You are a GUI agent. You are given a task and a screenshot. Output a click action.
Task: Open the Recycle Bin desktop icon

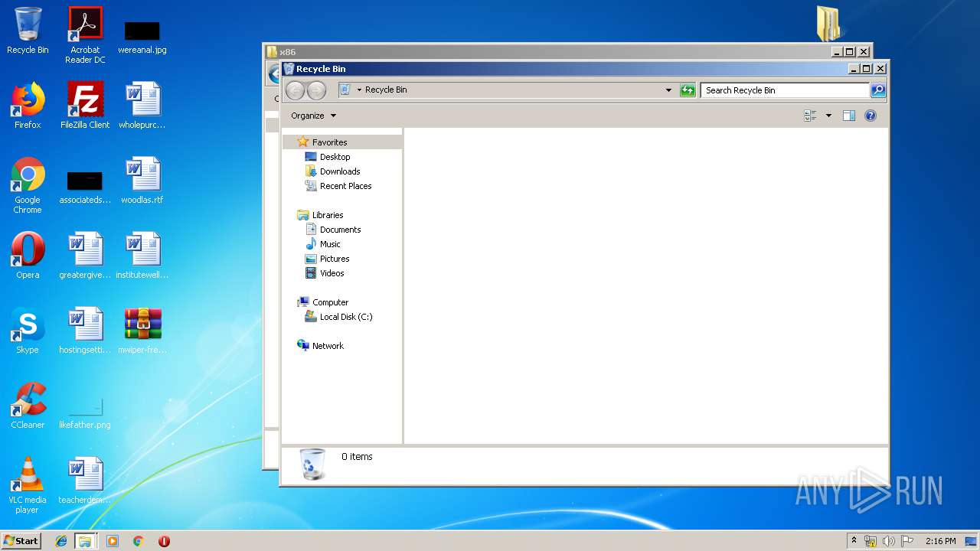pos(28,31)
